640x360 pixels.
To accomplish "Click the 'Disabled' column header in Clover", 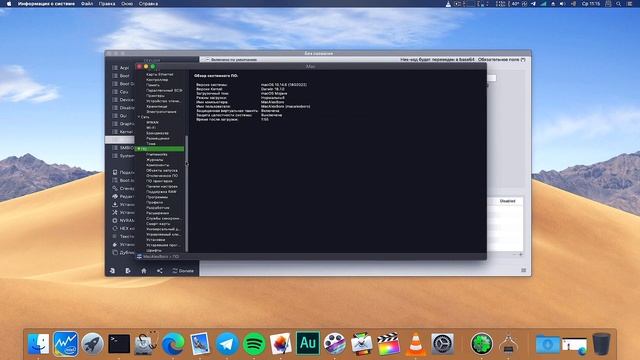I will click(507, 201).
